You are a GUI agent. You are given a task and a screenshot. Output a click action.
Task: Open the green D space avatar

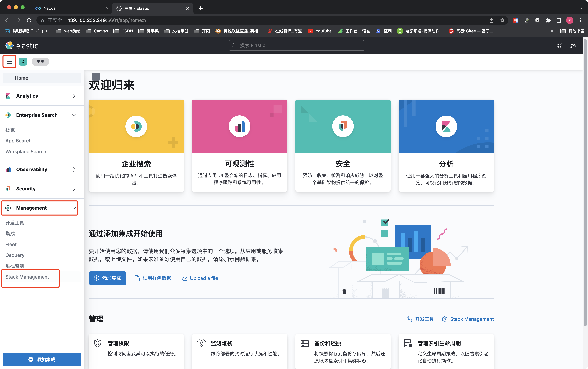tap(23, 61)
